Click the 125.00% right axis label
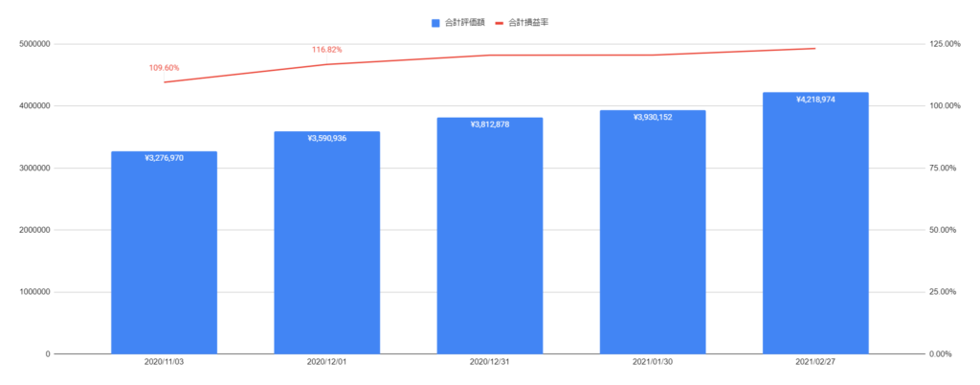The width and height of the screenshot is (980, 385). (943, 44)
